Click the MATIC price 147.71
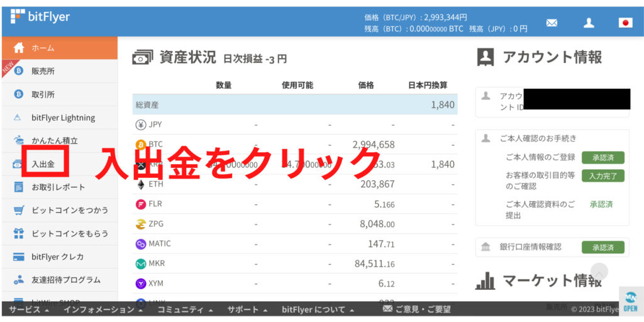Screen dimensions: 644x322 point(381,244)
